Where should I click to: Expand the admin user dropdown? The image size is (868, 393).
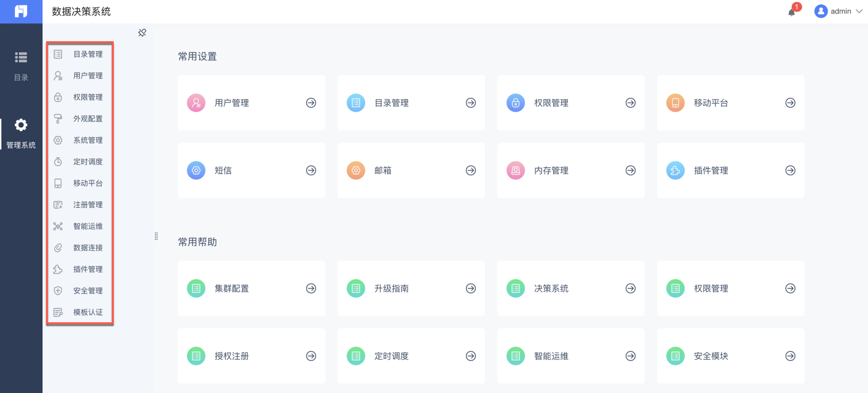(838, 11)
